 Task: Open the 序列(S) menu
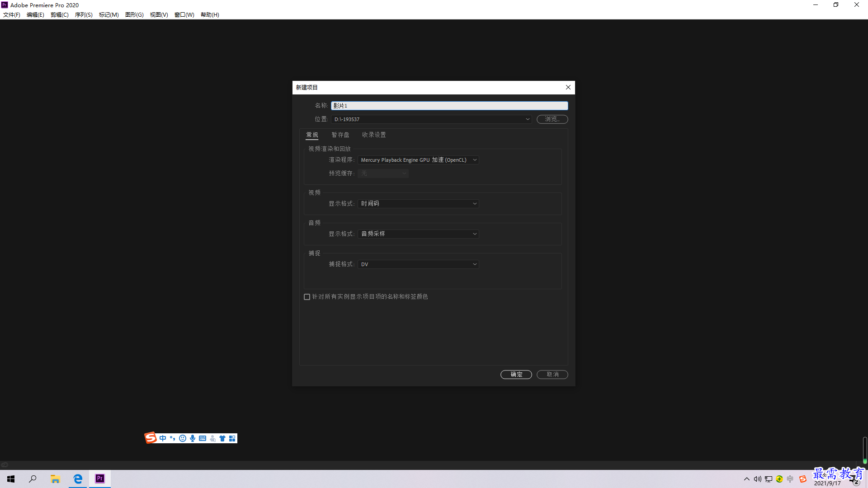pos(84,15)
